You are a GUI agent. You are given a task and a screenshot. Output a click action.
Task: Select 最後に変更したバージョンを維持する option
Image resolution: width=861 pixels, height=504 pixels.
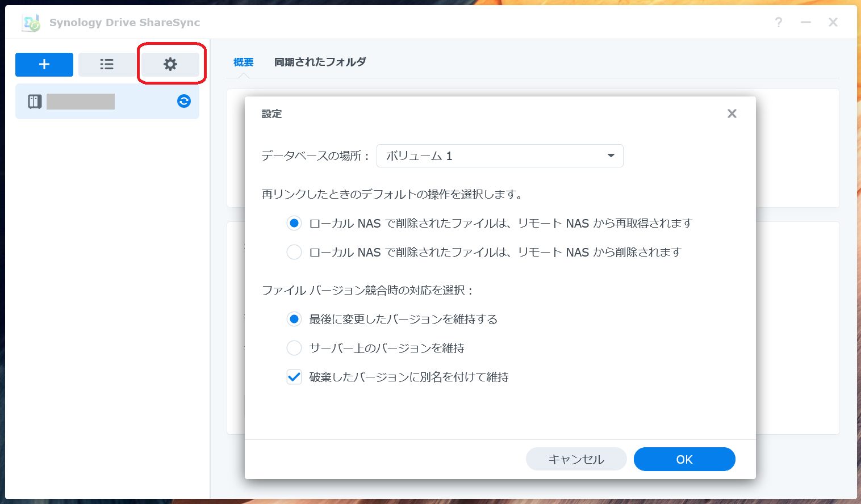294,319
